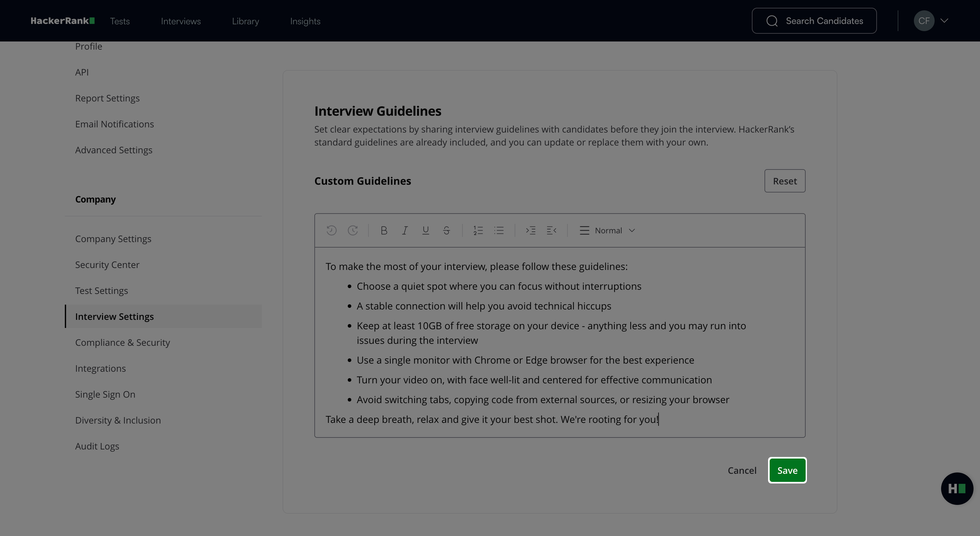Click the 'Take a deep breath' closing line
Image resolution: width=980 pixels, height=536 pixels.
[x=492, y=420]
